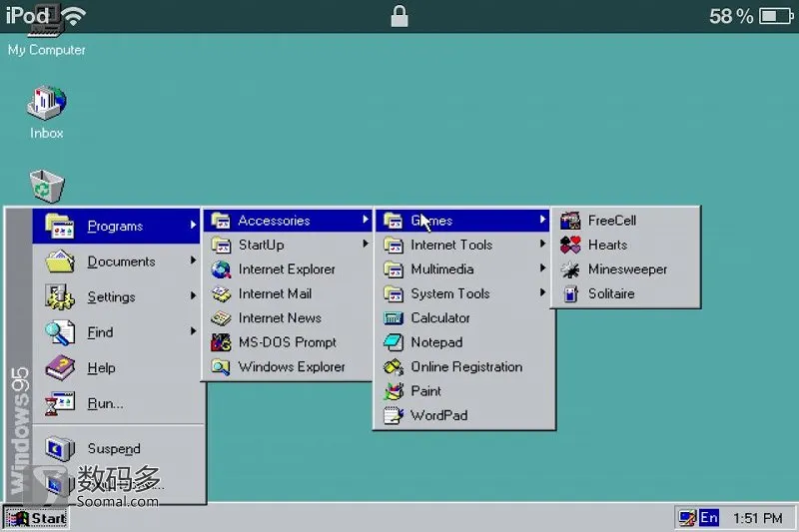
Task: Click the folder icon beside StartUp
Action: coord(221,245)
